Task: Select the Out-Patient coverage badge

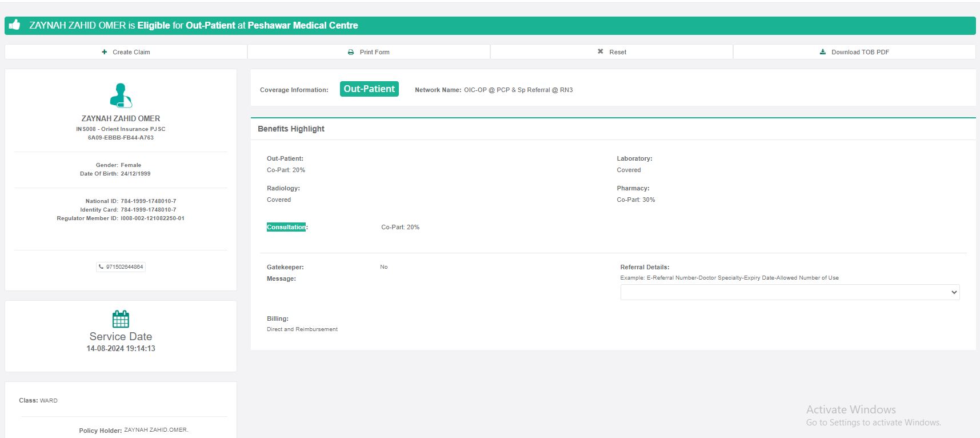Action: (369, 89)
